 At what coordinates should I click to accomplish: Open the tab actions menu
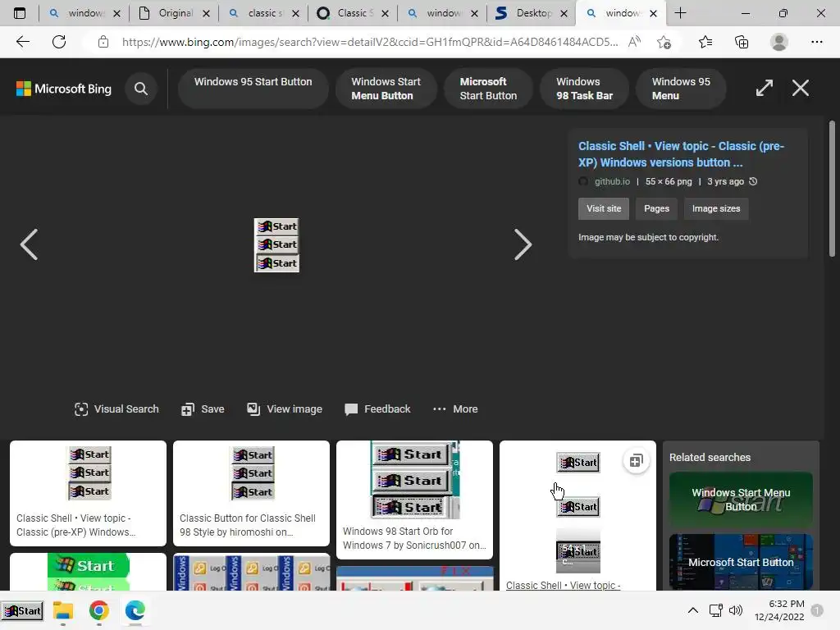click(20, 13)
